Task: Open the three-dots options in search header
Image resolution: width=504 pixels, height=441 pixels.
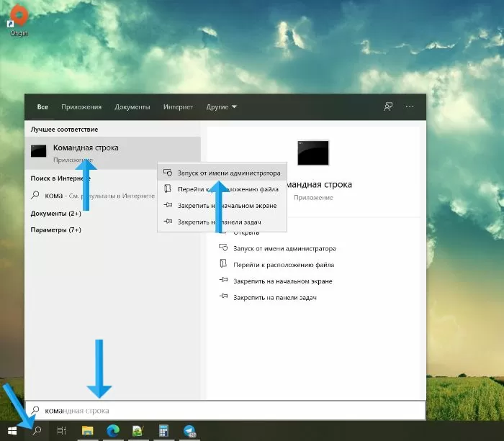Action: (x=410, y=107)
